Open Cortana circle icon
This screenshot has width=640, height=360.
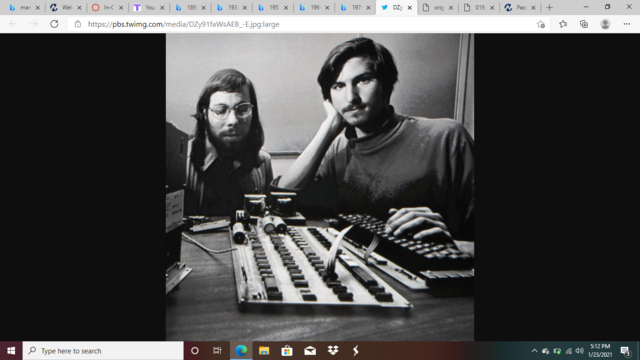(x=195, y=351)
